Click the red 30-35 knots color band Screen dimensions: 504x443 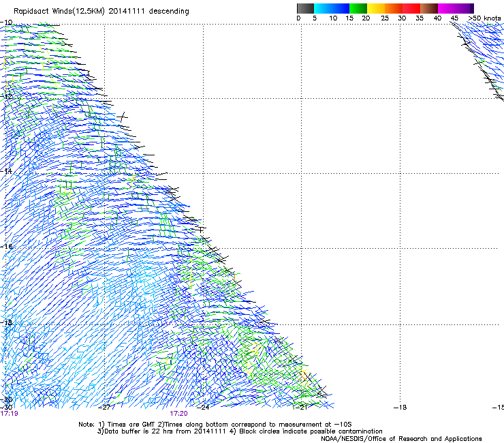411,8
